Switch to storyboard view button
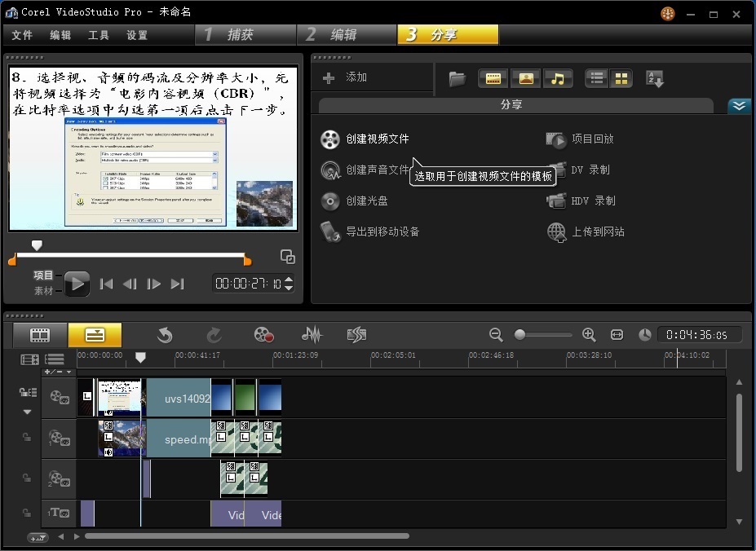The height and width of the screenshot is (551, 756). pyautogui.click(x=40, y=334)
